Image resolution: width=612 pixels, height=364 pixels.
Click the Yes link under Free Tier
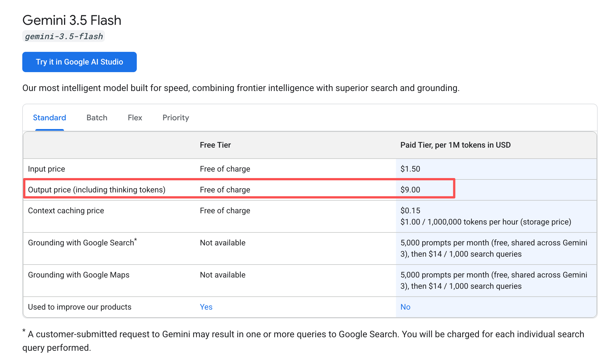[x=206, y=307]
